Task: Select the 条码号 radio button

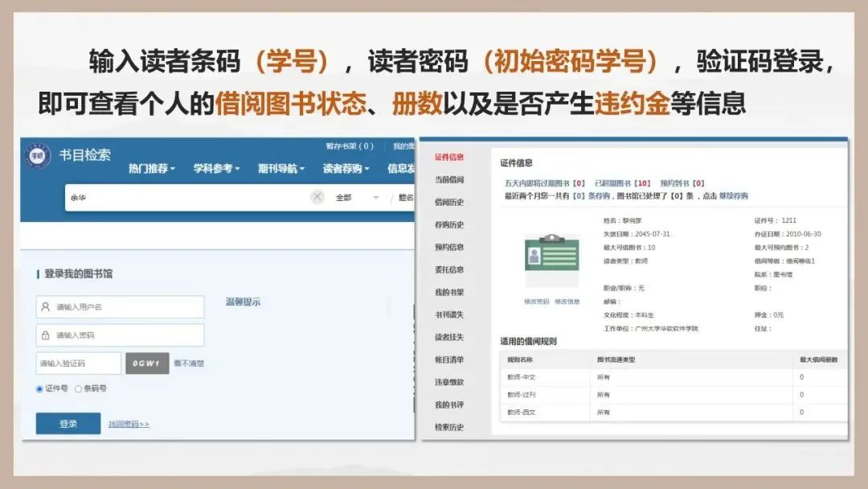Action: pyautogui.click(x=78, y=388)
